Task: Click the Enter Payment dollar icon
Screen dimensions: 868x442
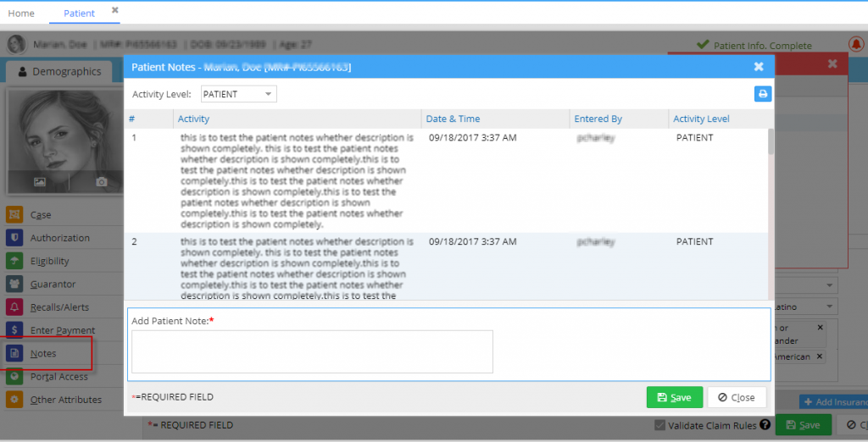Action: pyautogui.click(x=14, y=330)
